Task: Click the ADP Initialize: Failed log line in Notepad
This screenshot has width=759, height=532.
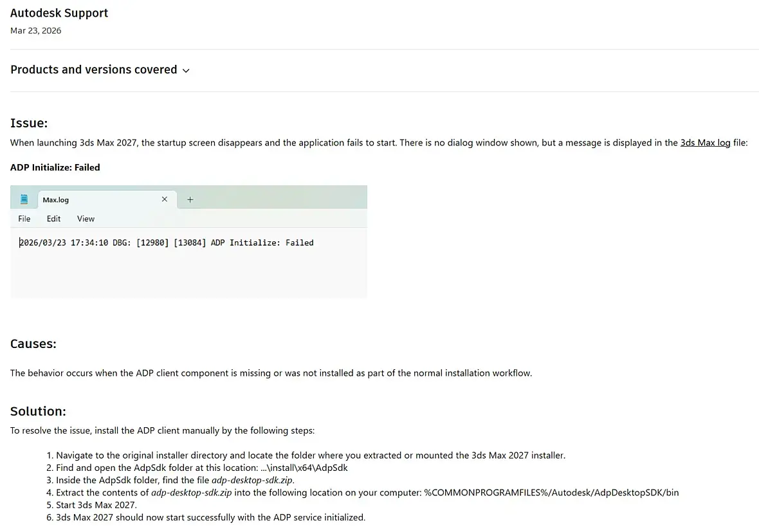Action: 167,243
